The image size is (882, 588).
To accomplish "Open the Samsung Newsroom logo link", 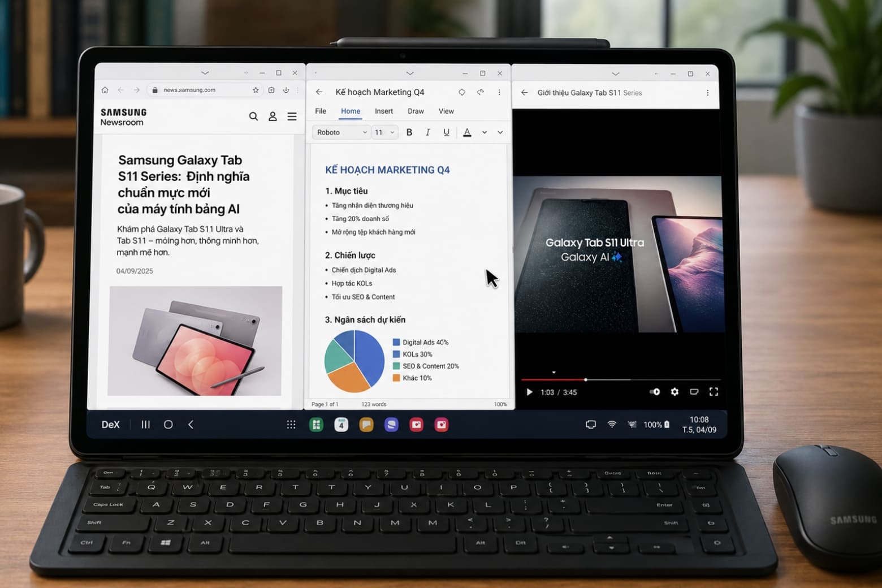I will coord(123,117).
